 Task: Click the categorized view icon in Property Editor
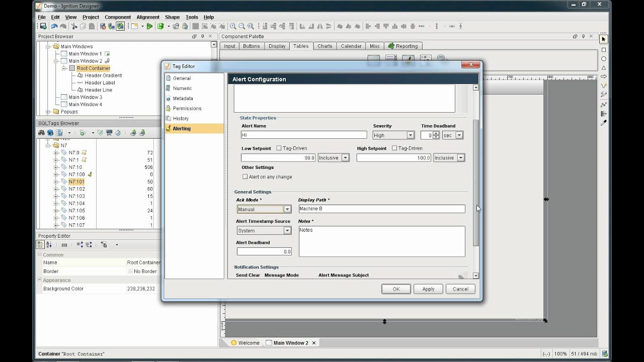click(41, 244)
